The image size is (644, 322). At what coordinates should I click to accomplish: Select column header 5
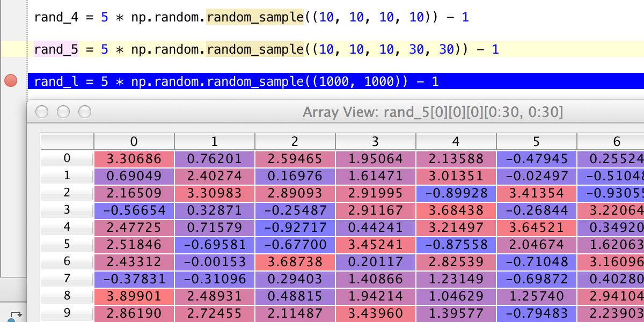[x=537, y=142]
